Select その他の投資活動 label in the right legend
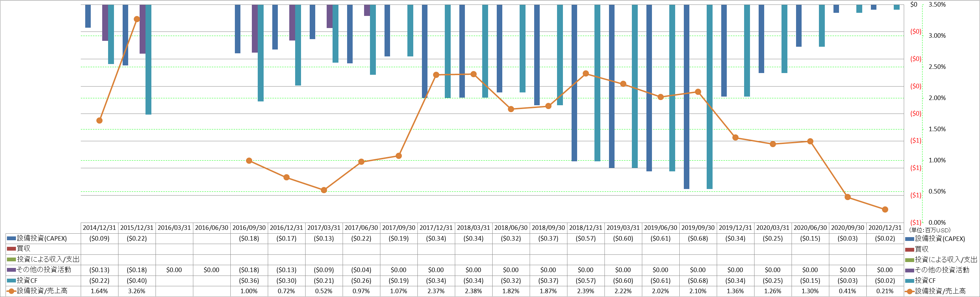 [942, 270]
